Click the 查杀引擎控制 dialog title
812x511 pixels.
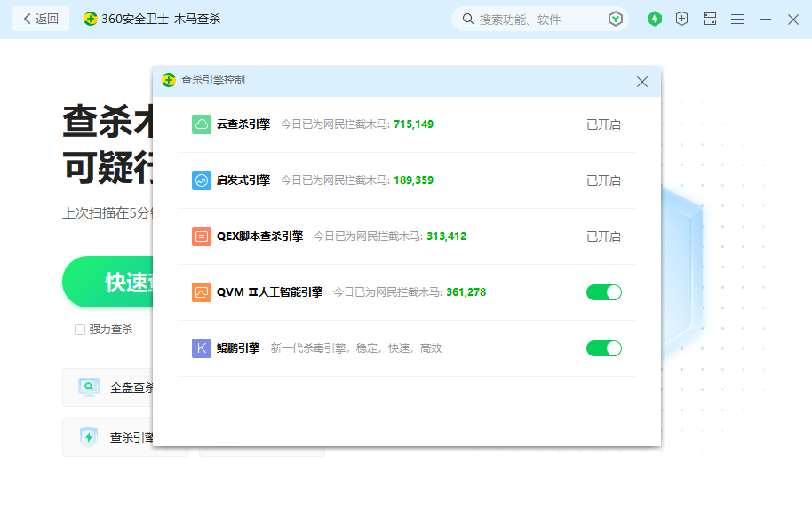pyautogui.click(x=213, y=80)
